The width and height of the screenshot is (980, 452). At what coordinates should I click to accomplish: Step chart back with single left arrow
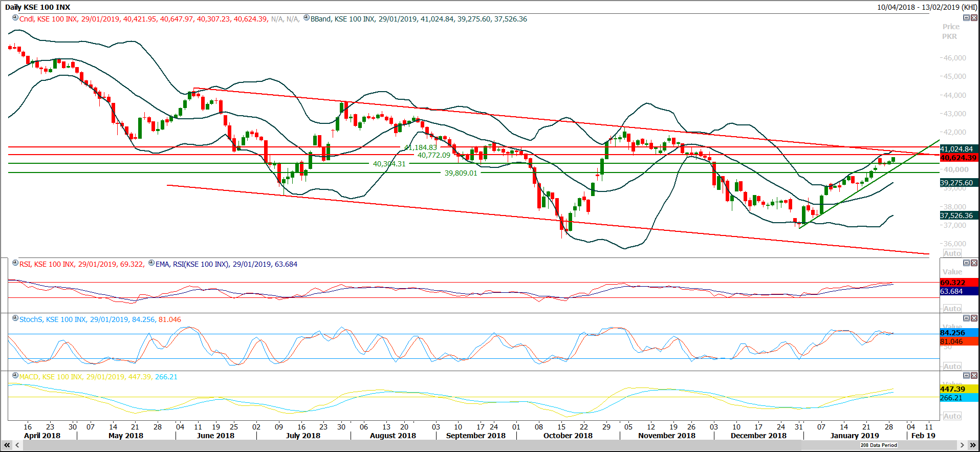coord(16,445)
